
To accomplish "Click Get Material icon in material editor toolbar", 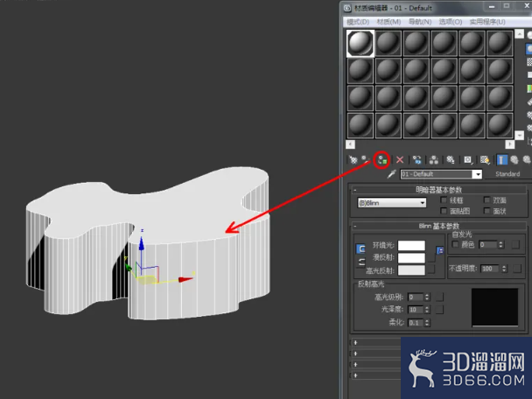I will 353,159.
